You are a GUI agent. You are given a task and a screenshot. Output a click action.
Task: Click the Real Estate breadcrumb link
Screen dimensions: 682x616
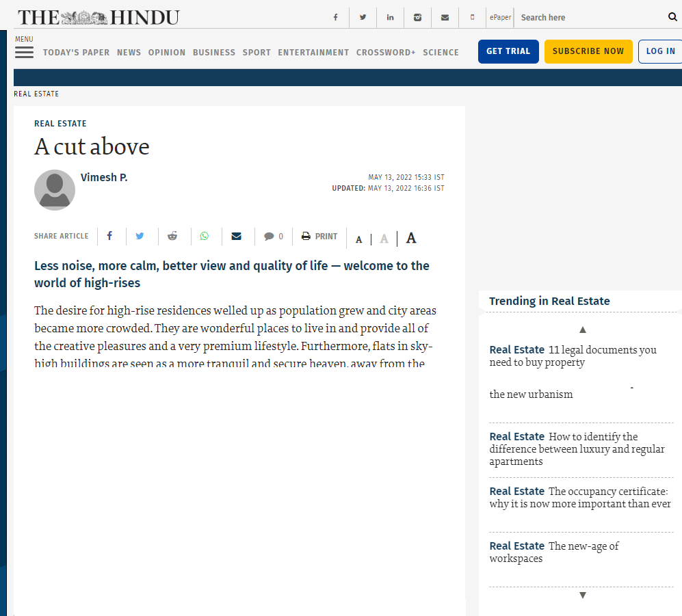tap(36, 94)
